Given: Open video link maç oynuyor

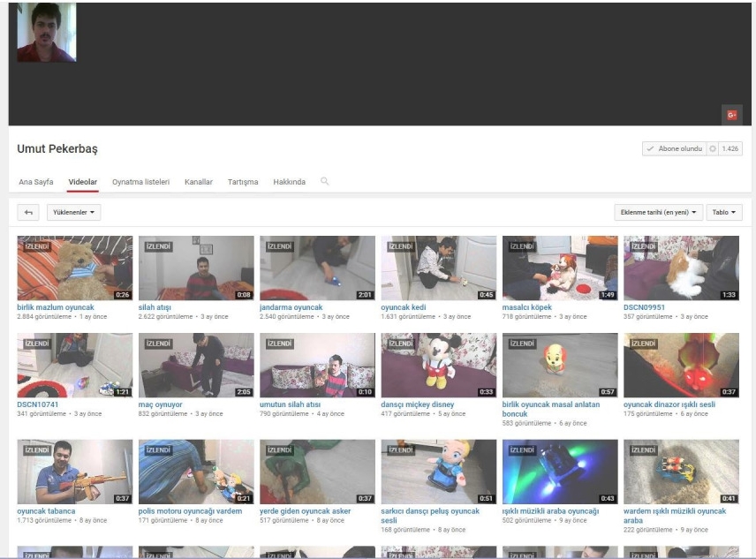Looking at the screenshot, I should (161, 404).
